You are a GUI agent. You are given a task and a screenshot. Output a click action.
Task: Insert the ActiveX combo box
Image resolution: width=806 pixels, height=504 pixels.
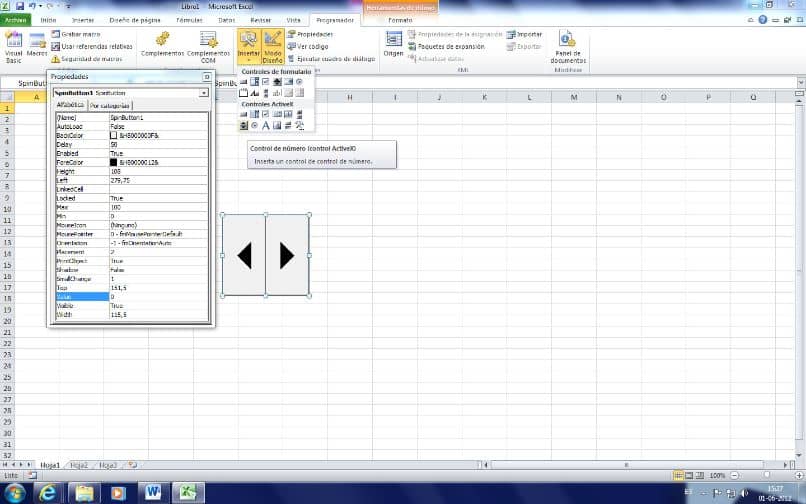point(254,114)
